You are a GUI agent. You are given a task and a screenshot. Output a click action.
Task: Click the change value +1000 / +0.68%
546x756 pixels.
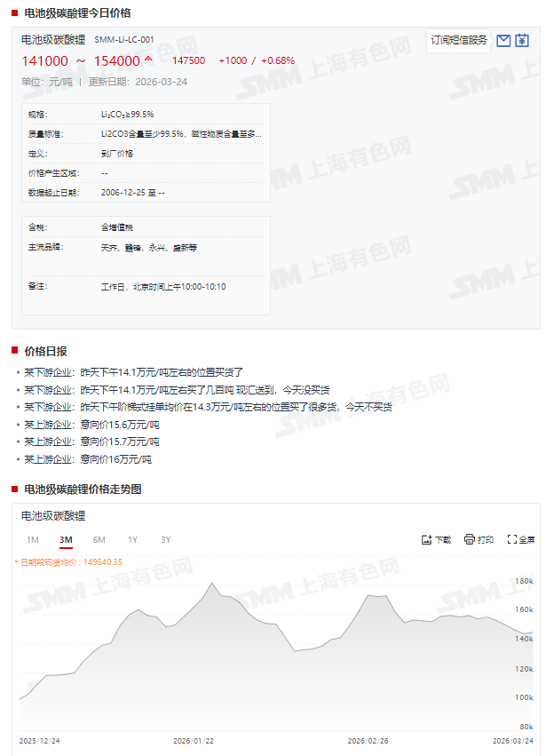point(257,60)
